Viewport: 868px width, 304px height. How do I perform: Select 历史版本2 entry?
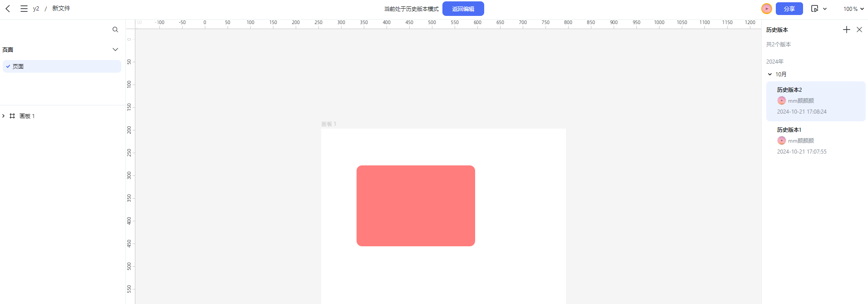coord(816,101)
